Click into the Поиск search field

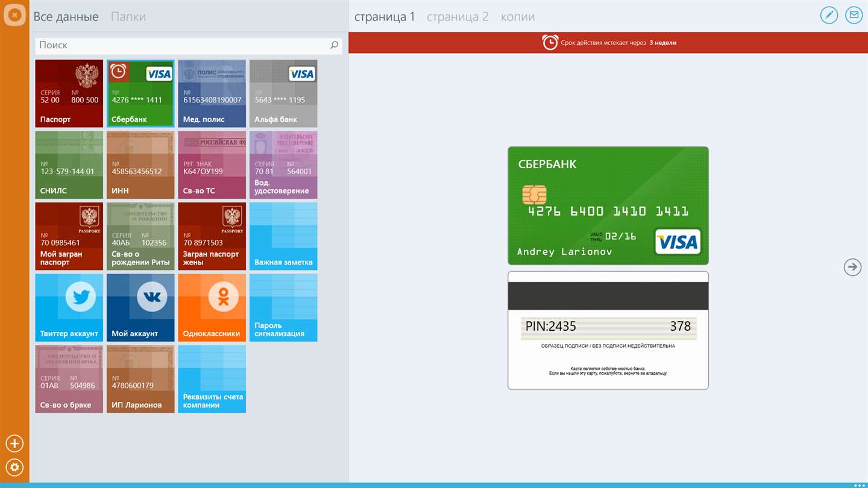pos(189,45)
